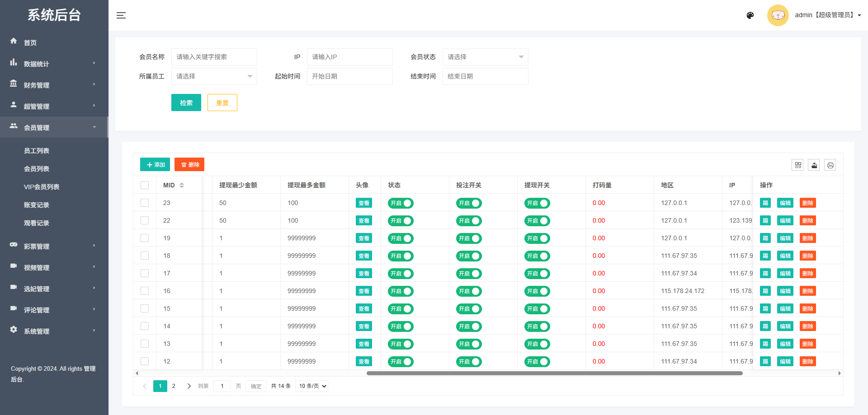Image resolution: width=868 pixels, height=415 pixels.
Task: Disable the 投注开关 switch for MID 22
Action: click(469, 220)
